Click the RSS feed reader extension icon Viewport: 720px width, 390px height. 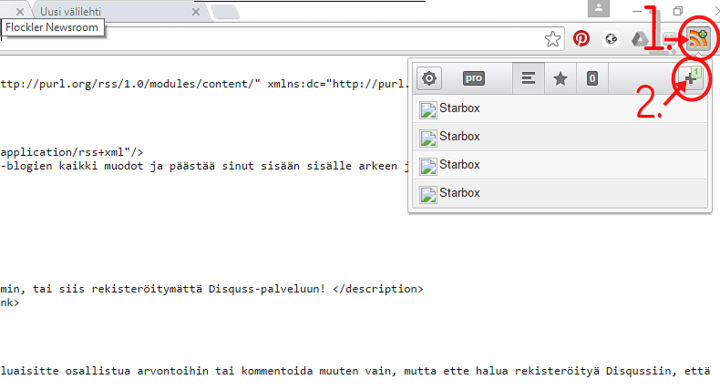(698, 39)
